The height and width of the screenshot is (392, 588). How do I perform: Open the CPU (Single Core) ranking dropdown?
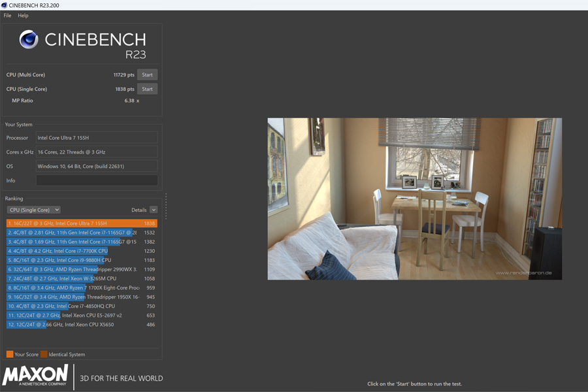(x=33, y=210)
